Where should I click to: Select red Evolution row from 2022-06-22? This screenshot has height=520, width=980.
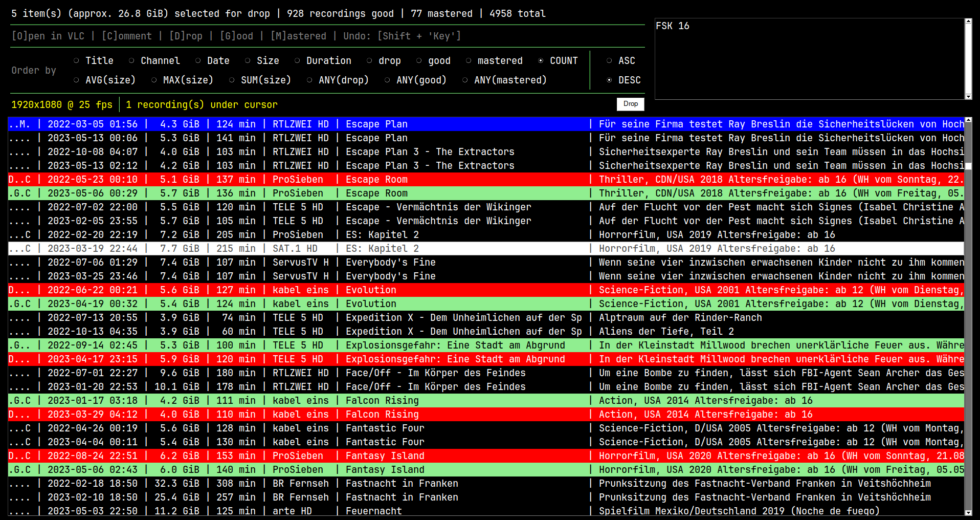(x=486, y=290)
